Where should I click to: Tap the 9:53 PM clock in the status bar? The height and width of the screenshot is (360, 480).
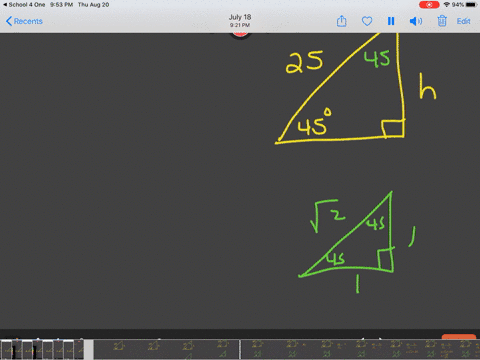click(61, 5)
